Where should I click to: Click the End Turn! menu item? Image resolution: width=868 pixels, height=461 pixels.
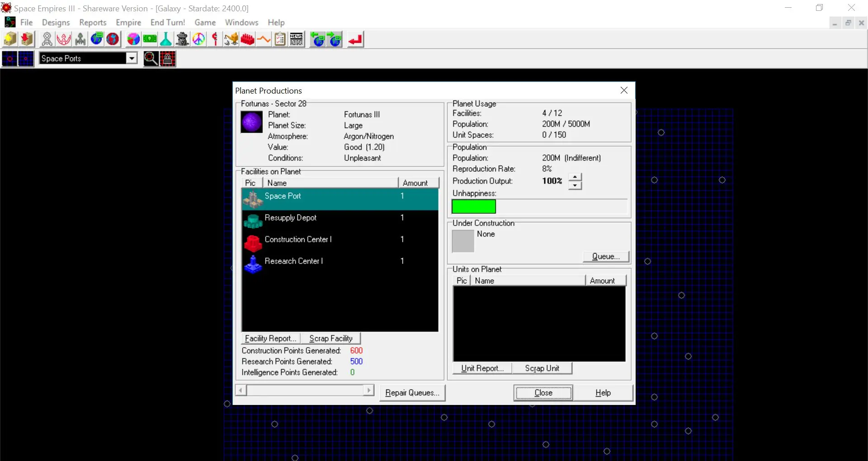[168, 23]
